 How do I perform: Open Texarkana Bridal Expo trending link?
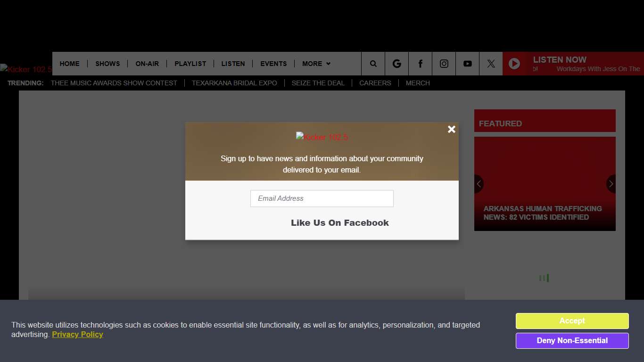click(x=234, y=83)
